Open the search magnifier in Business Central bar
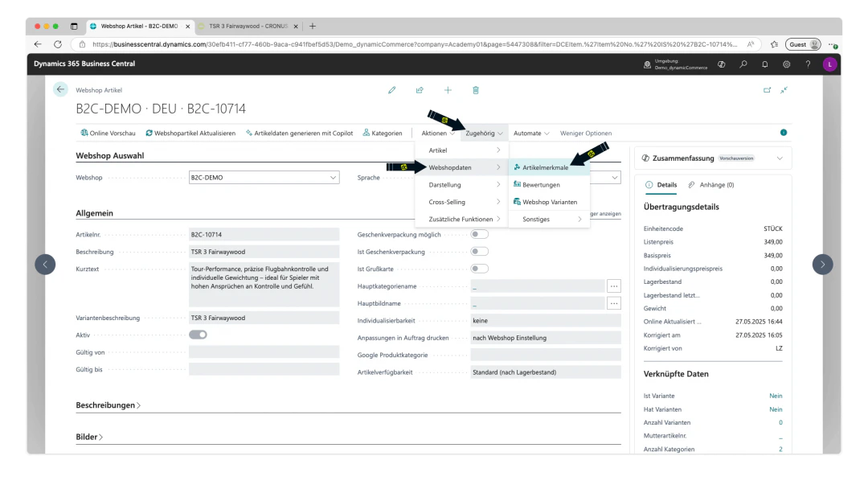Image resolution: width=868 pixels, height=489 pixels. 743,64
